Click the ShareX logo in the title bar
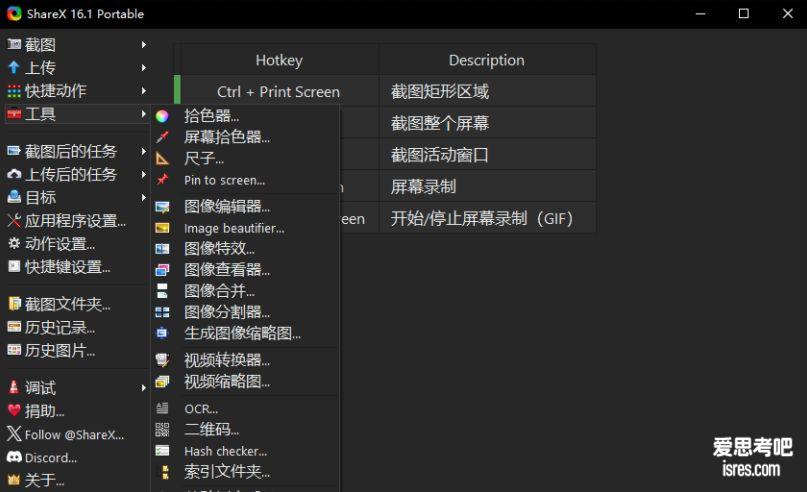Image resolution: width=807 pixels, height=492 pixels. (x=14, y=13)
